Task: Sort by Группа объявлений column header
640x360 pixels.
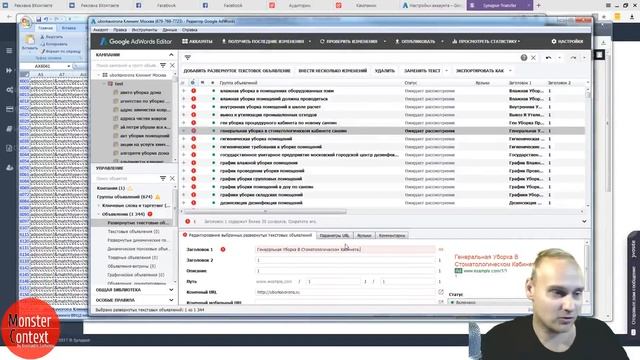Action: [x=238, y=83]
